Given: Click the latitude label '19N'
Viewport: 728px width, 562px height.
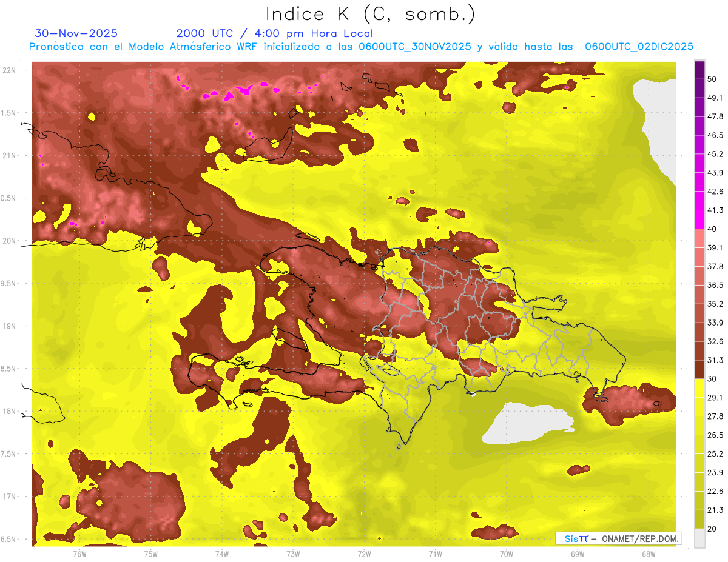Looking at the screenshot, I should click(9, 326).
